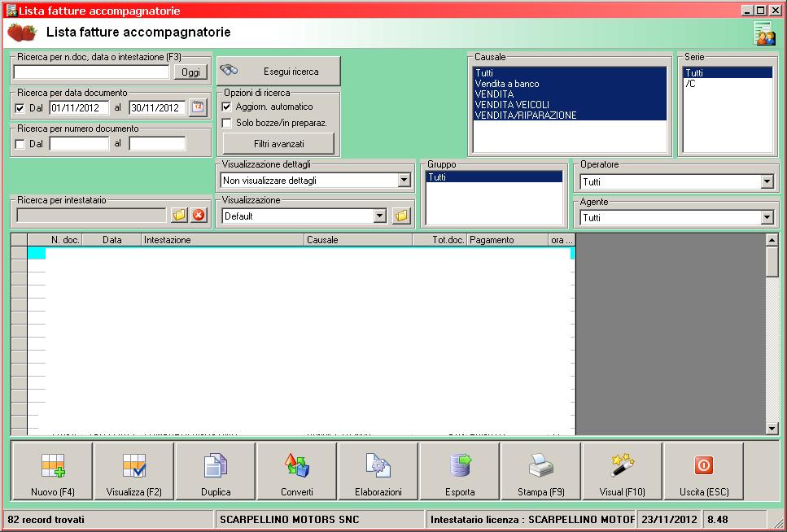Screen dimensions: 787x532
Task: Expand the Visualizzazione dettagli dropdown
Action: click(404, 181)
